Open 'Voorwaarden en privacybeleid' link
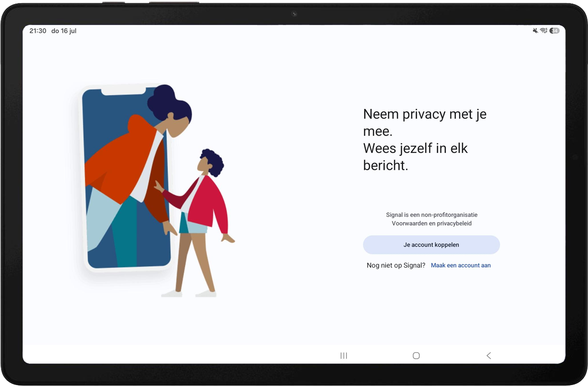Image resolution: width=588 pixels, height=387 pixels. point(432,223)
